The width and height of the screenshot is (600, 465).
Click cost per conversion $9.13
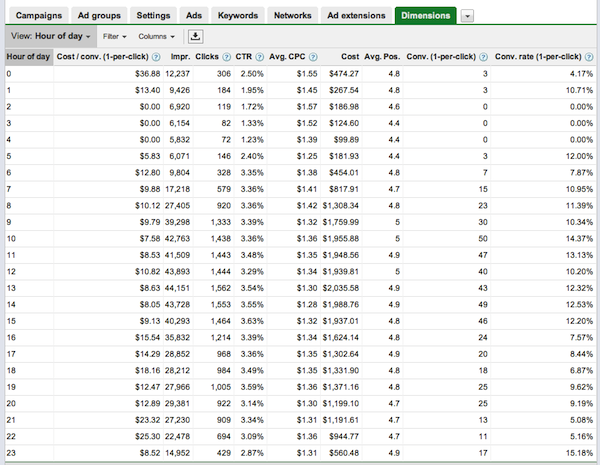[x=150, y=321]
